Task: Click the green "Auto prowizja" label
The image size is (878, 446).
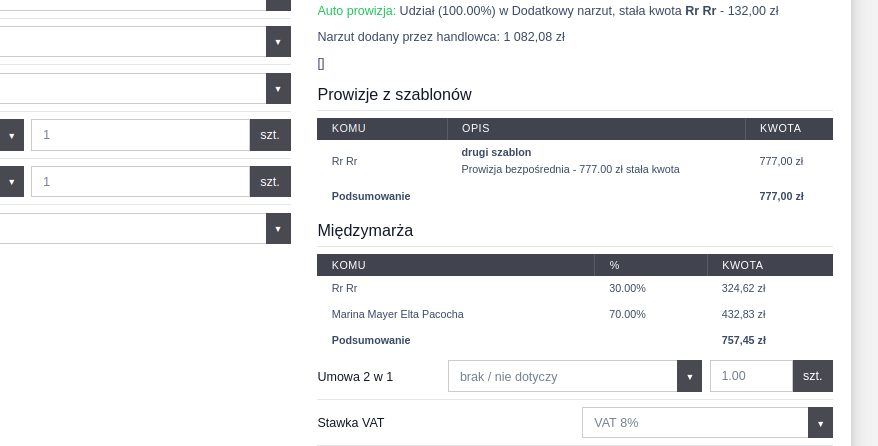Action: pos(356,11)
